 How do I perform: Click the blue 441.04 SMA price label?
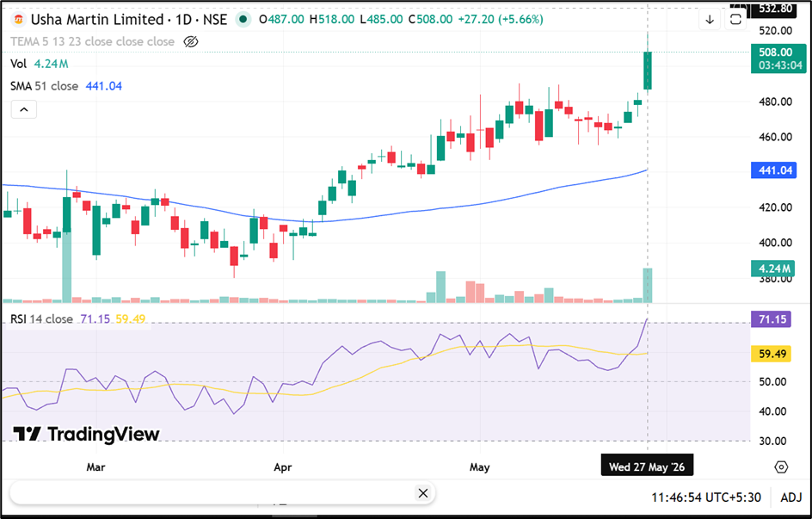coord(774,170)
